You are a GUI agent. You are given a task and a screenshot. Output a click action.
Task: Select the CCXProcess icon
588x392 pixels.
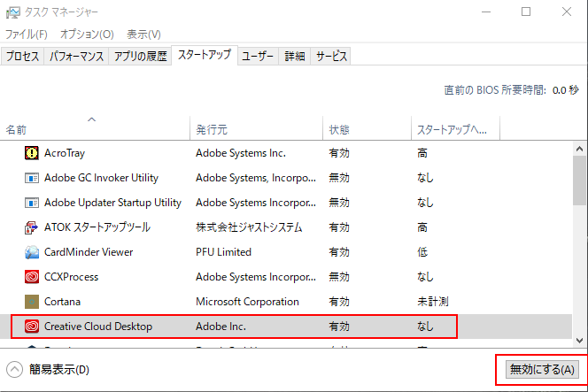coord(32,277)
